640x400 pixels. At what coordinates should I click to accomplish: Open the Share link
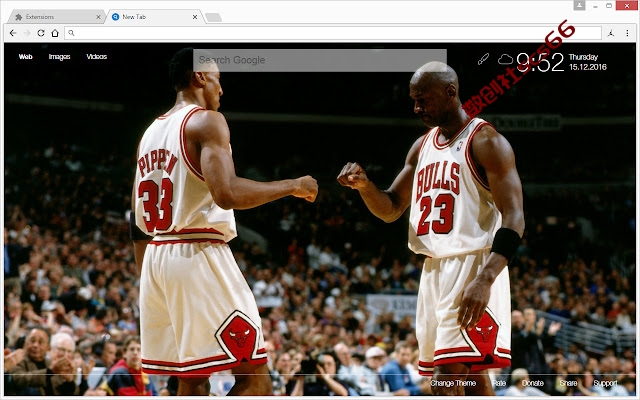(568, 383)
